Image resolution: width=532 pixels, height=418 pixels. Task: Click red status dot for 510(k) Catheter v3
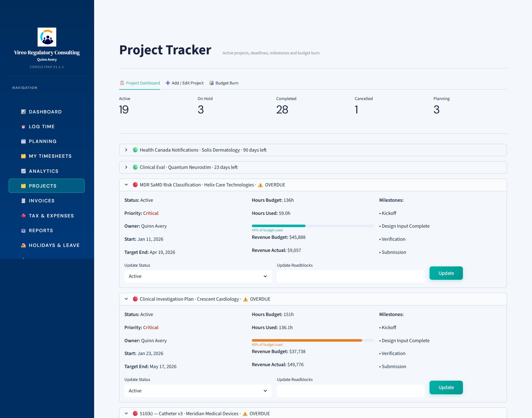click(x=135, y=414)
